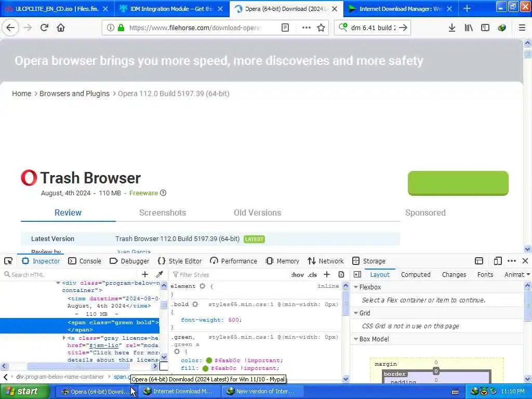Image resolution: width=532 pixels, height=399 pixels.
Task: Show info about Freeware license
Action: click(163, 193)
